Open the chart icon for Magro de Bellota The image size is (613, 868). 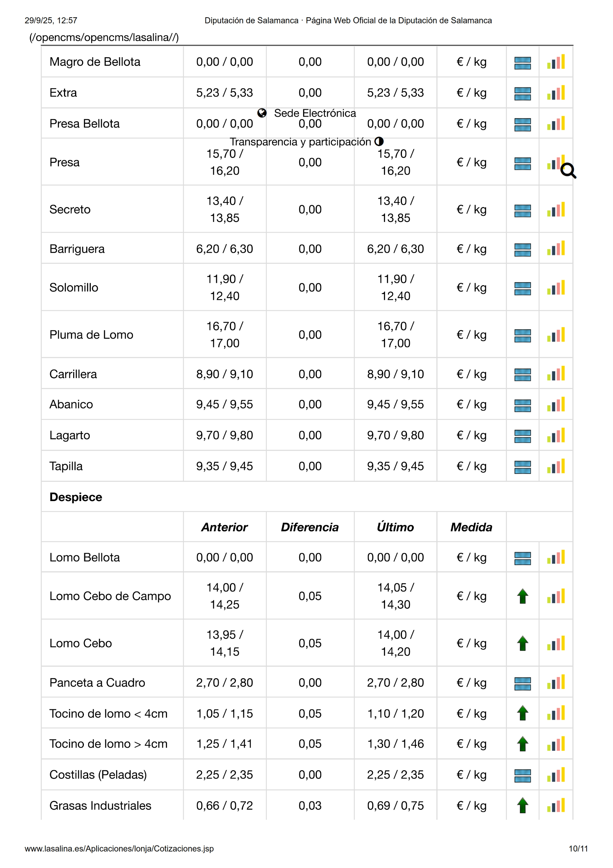tap(556, 62)
